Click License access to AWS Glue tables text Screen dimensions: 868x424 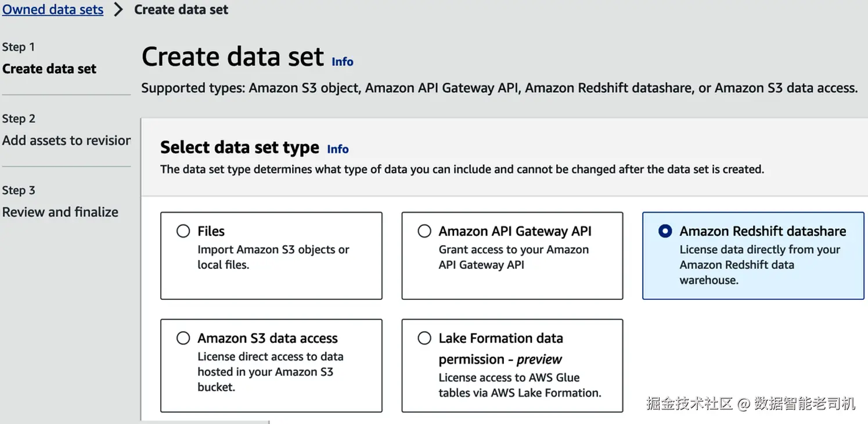(519, 385)
